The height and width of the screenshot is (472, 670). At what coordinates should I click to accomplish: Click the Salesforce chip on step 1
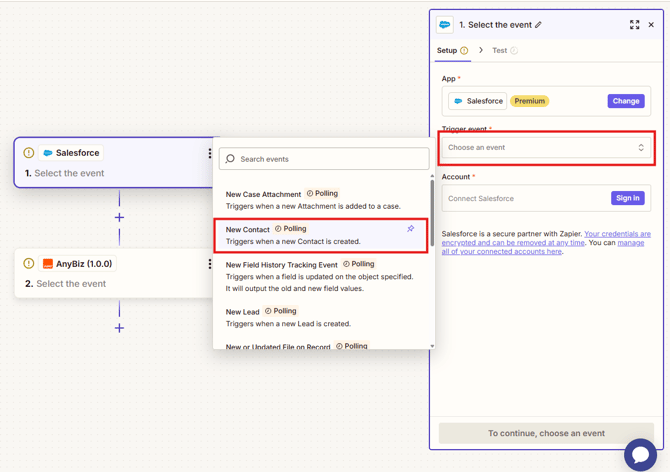(71, 153)
